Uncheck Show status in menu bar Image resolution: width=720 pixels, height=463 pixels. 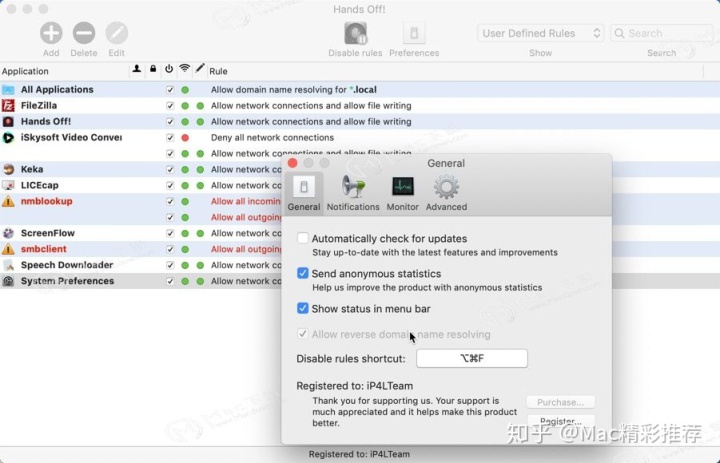(302, 308)
